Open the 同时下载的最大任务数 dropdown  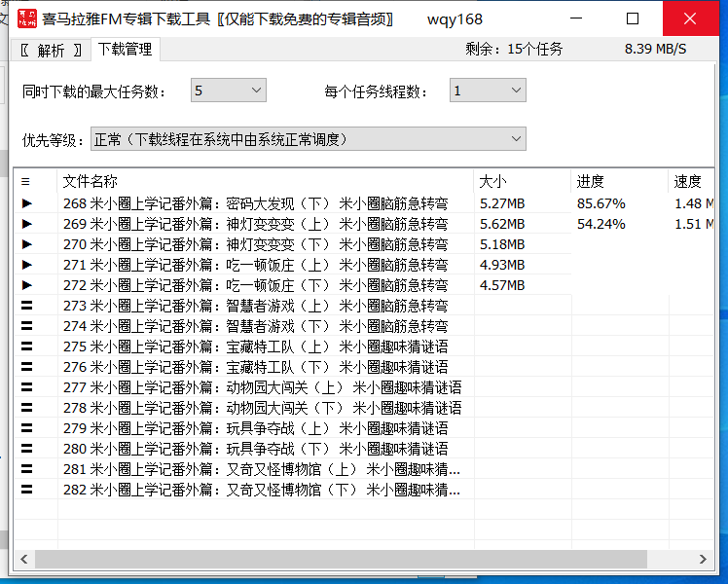coord(228,91)
